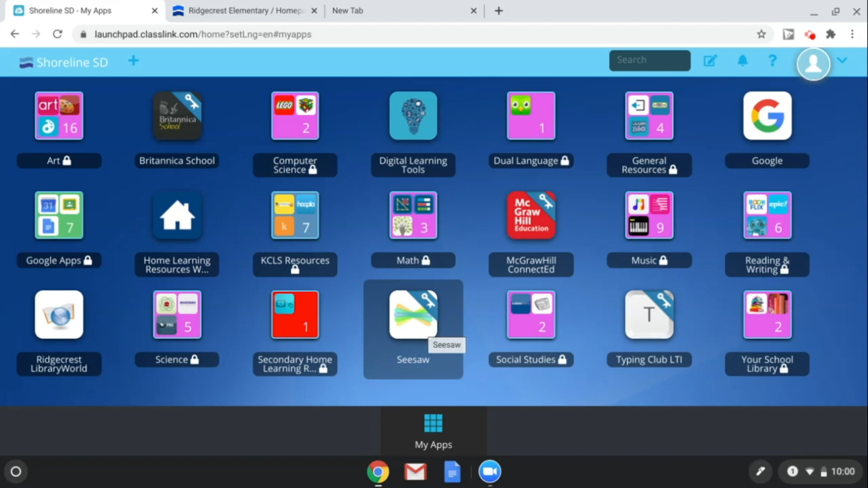Open the Art apps folder
The width and height of the screenshot is (868, 488).
pos(59,116)
